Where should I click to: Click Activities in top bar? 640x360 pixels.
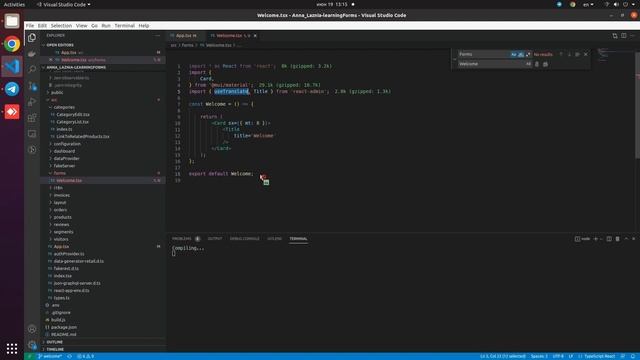[14, 4]
